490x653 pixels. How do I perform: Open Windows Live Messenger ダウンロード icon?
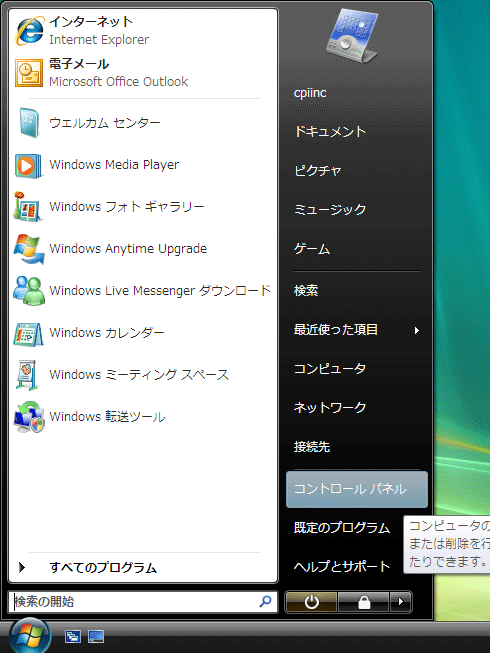29,291
